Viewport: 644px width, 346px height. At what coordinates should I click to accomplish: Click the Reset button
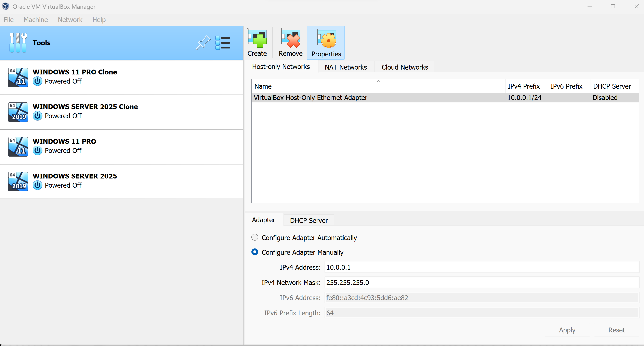(x=616, y=330)
